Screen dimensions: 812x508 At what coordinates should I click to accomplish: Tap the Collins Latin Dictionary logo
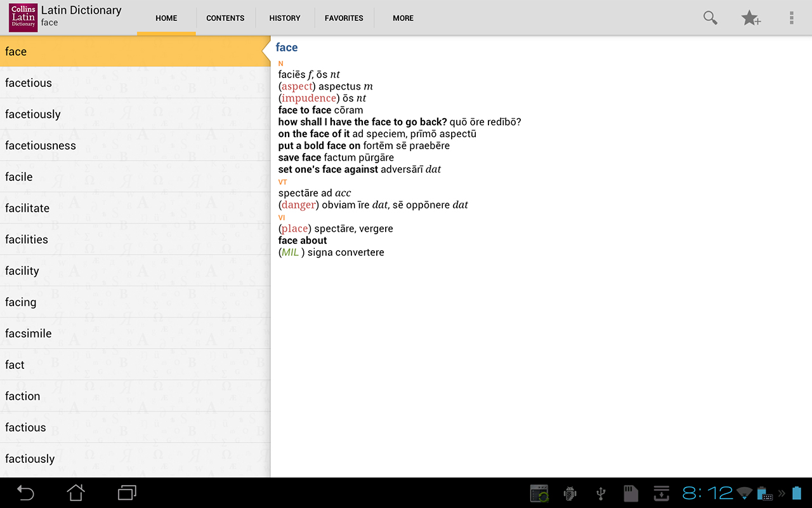click(x=22, y=17)
